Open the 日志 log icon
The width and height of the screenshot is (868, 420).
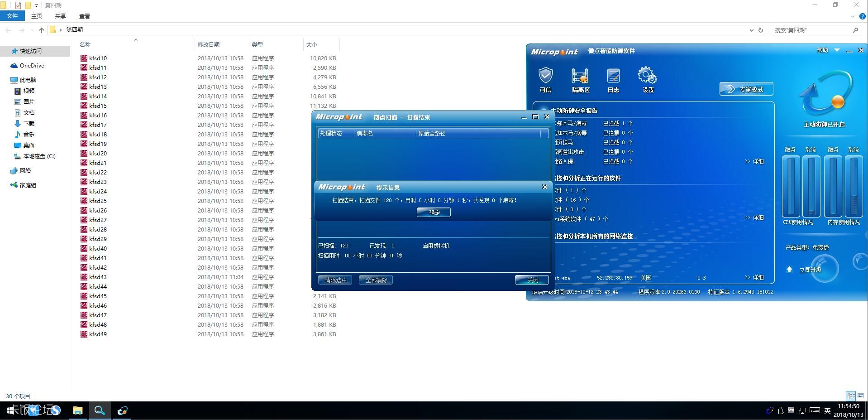(x=613, y=80)
